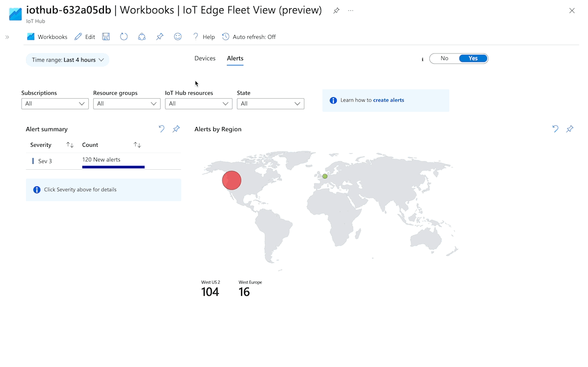Open the Subscriptions dropdown
The image size is (588, 367).
click(55, 104)
